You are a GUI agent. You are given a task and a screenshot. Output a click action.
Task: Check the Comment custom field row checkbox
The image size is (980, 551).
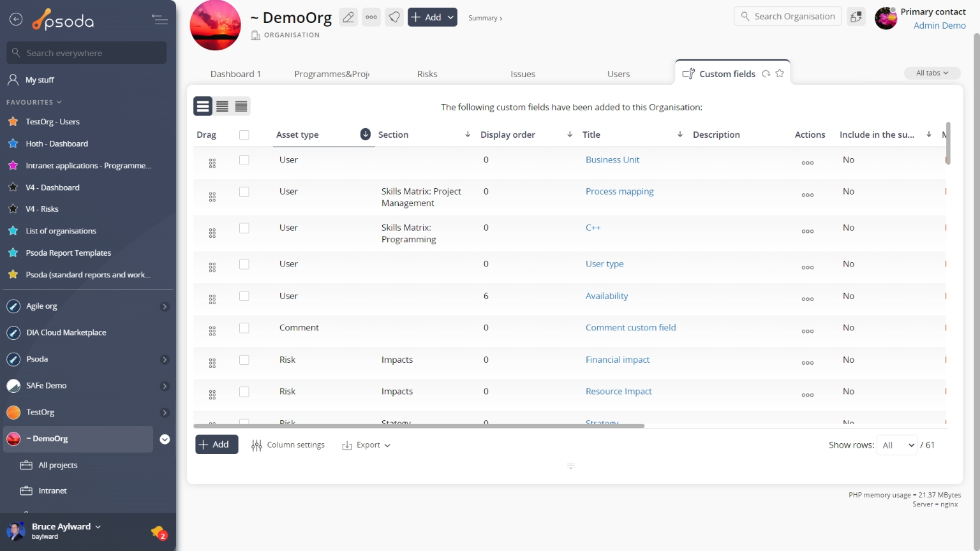pyautogui.click(x=244, y=328)
